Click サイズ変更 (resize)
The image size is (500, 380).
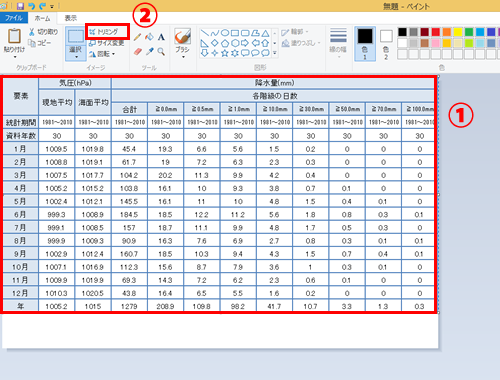tap(107, 43)
